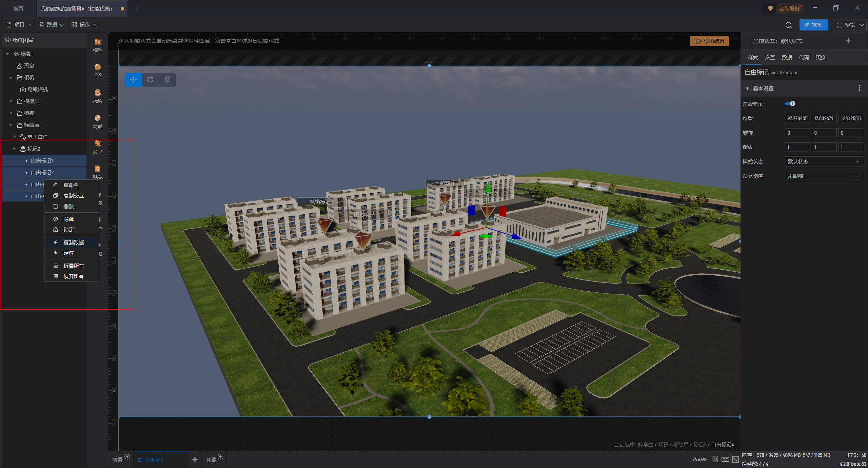Open the 样式状态 dropdown
This screenshot has width=868, height=468.
tap(824, 162)
